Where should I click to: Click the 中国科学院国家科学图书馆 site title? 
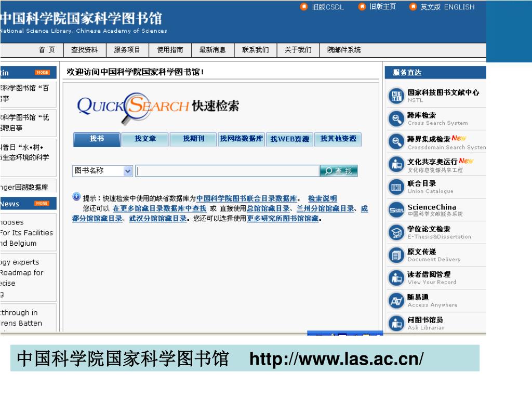82,18
